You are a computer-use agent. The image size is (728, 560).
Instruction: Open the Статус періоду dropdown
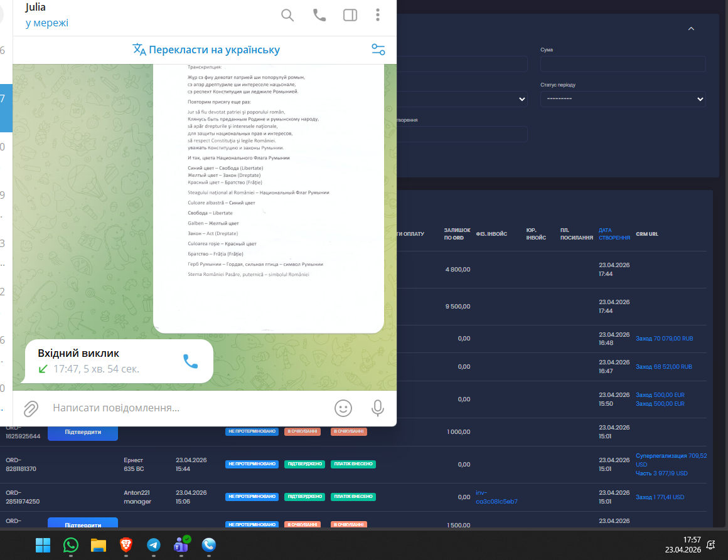(x=623, y=99)
